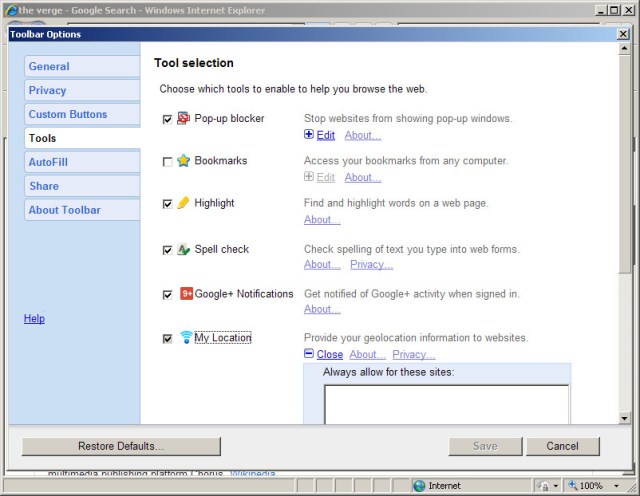
Task: Click the Pop-up blocker tool icon
Action: [x=183, y=118]
